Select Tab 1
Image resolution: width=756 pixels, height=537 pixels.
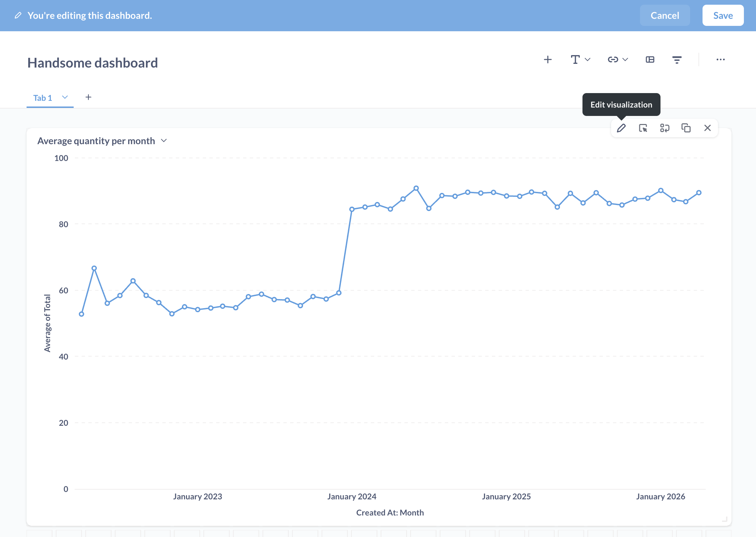[43, 98]
